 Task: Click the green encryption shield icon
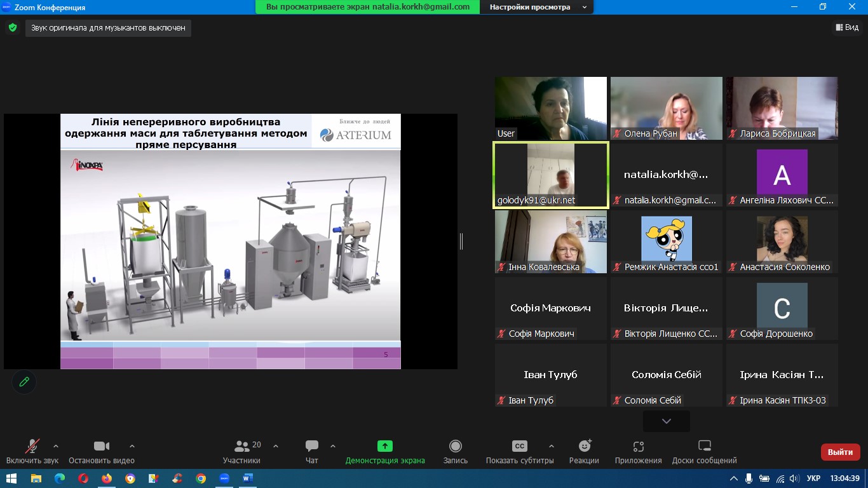click(x=12, y=27)
